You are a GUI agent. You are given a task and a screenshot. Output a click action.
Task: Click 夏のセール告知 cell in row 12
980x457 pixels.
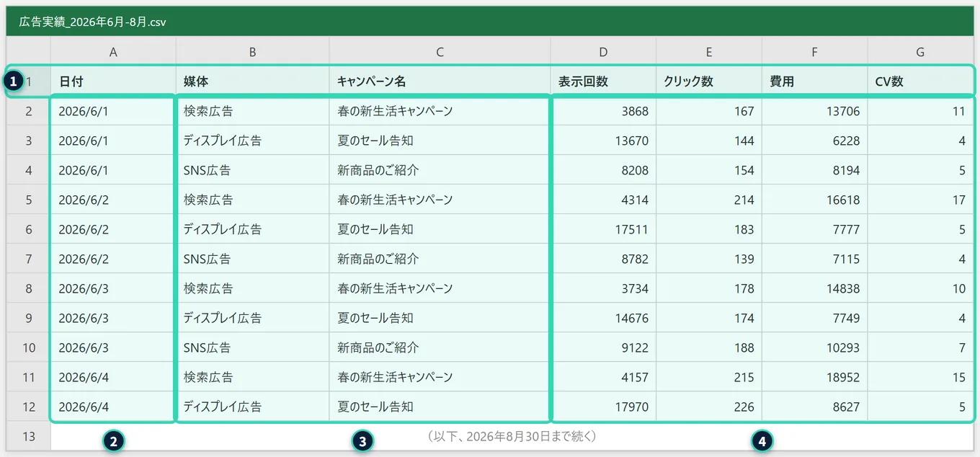tap(440, 407)
